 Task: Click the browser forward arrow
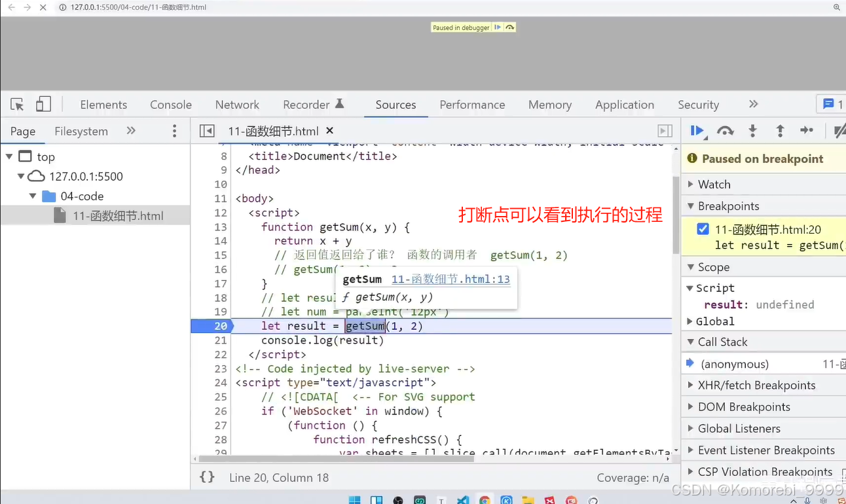[x=27, y=7]
